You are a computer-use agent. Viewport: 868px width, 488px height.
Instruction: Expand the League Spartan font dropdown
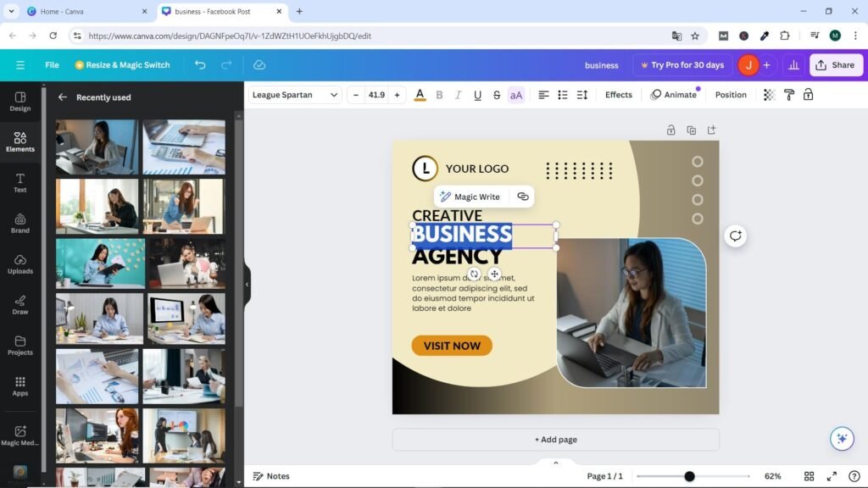click(x=295, y=95)
